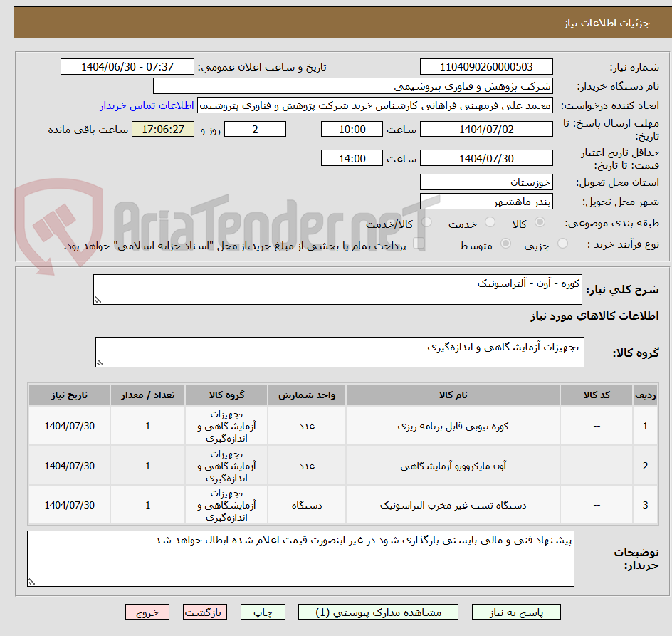Click resize handle of توضیحات خریدار box
This screenshot has height=636, width=672.
[x=31, y=580]
